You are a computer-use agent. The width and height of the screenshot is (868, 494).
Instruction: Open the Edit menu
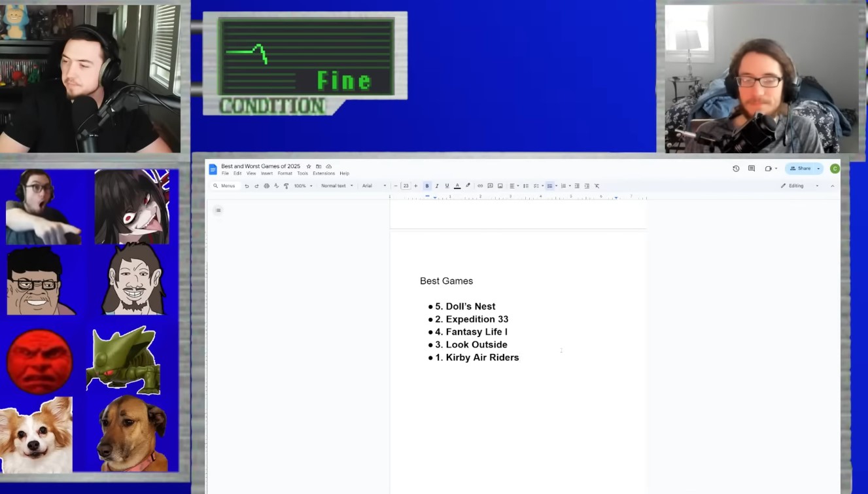(237, 174)
